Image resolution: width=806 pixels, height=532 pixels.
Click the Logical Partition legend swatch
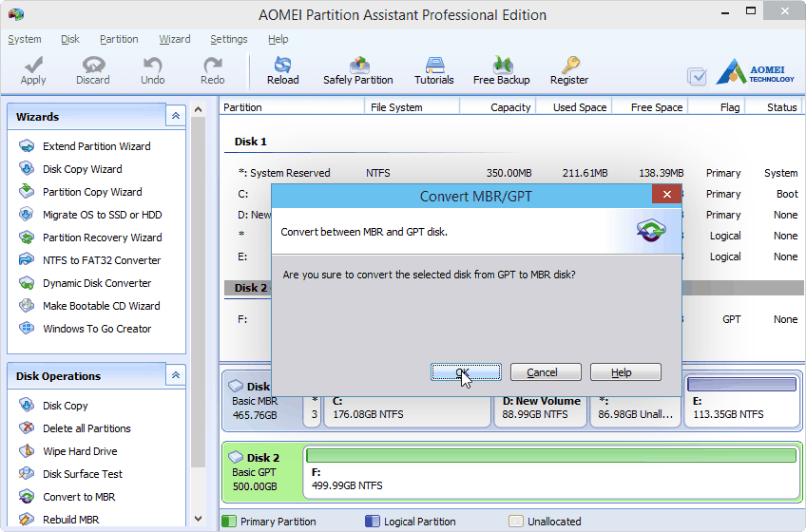click(373, 522)
